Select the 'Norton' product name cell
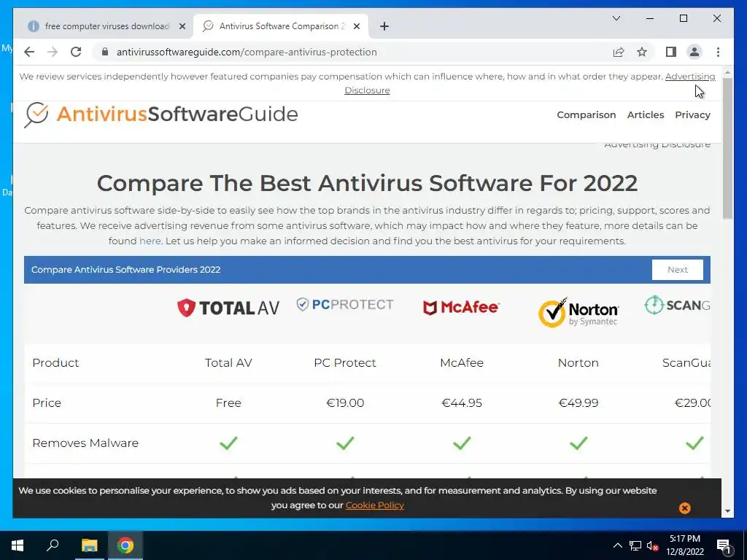 (578, 363)
